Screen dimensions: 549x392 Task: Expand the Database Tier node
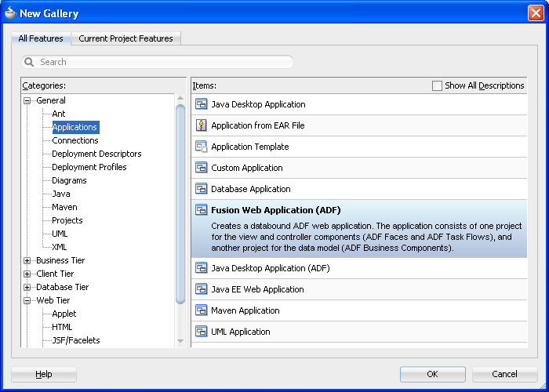tap(27, 288)
